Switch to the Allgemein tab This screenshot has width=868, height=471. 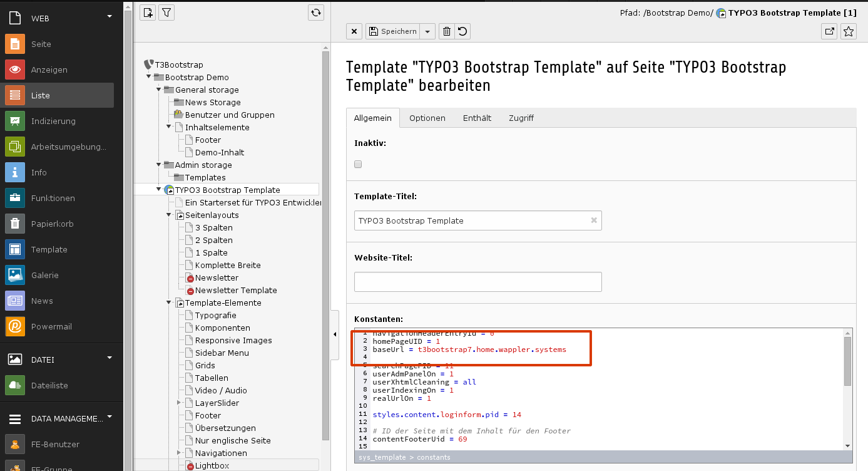373,118
